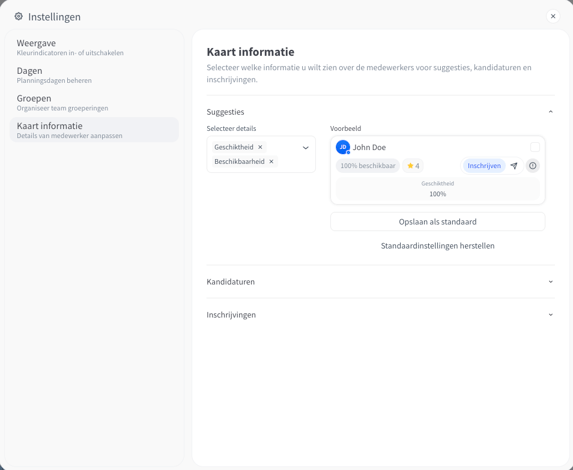Click the star rating badge showing 4
The image size is (573, 470).
413,166
